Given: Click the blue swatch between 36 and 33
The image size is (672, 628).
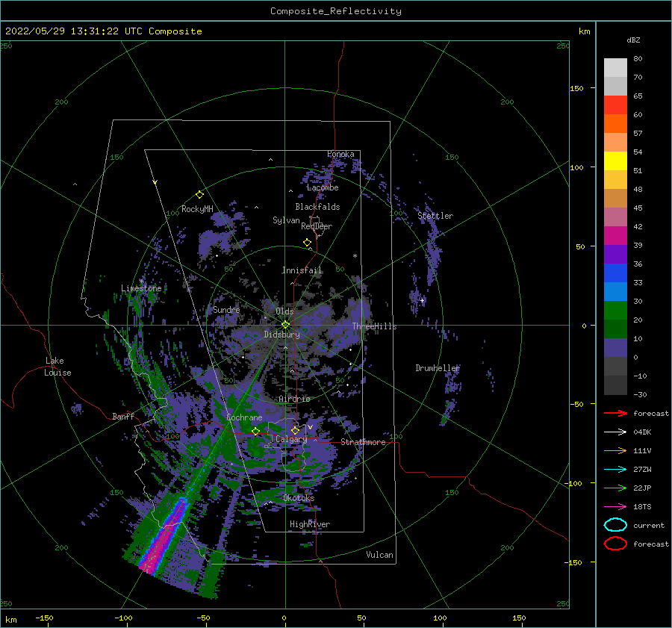Looking at the screenshot, I should coord(615,273).
